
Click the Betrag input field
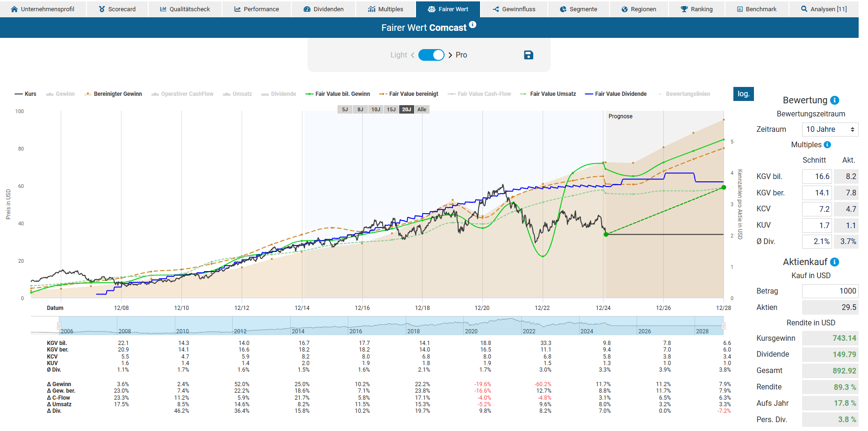tap(830, 291)
